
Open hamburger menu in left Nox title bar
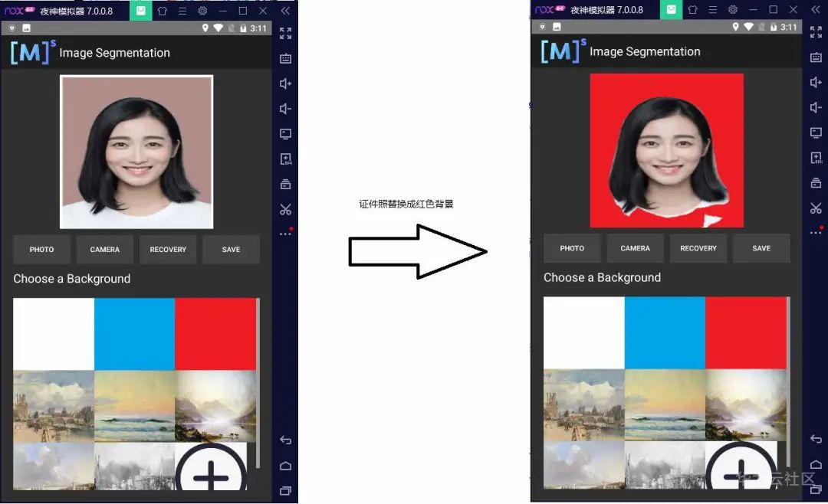tap(182, 11)
